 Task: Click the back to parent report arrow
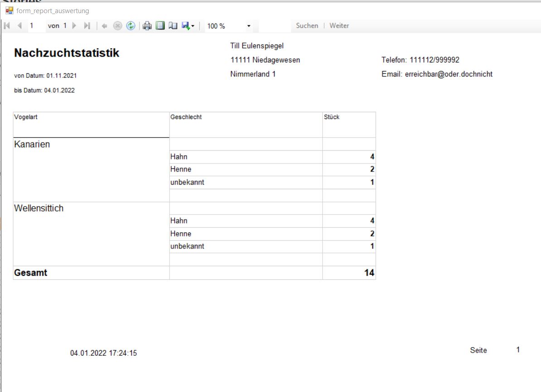[x=105, y=26]
